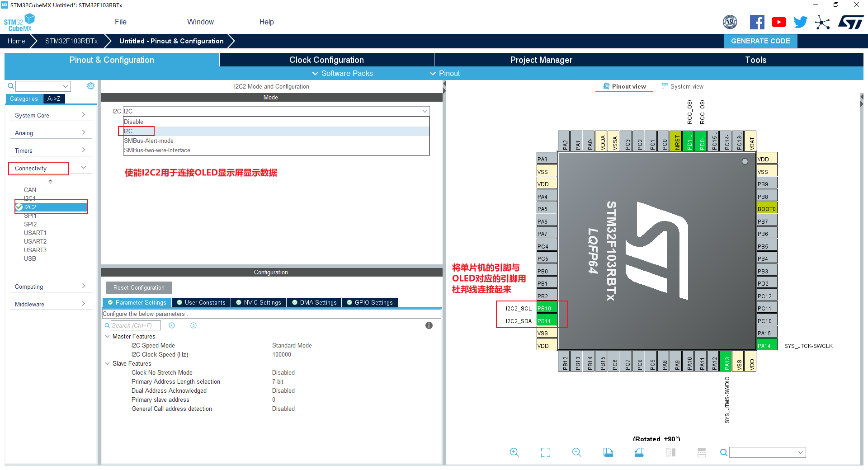868x470 pixels.
Task: Click the parameter Search (Ctrl+F) field
Action: pos(136,325)
